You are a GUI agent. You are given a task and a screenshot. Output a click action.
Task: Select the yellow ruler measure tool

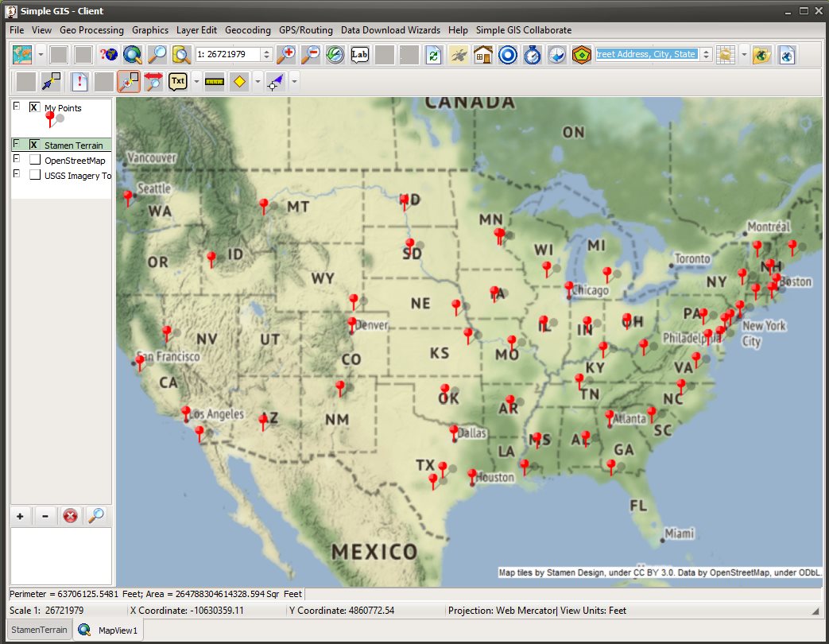coord(215,80)
